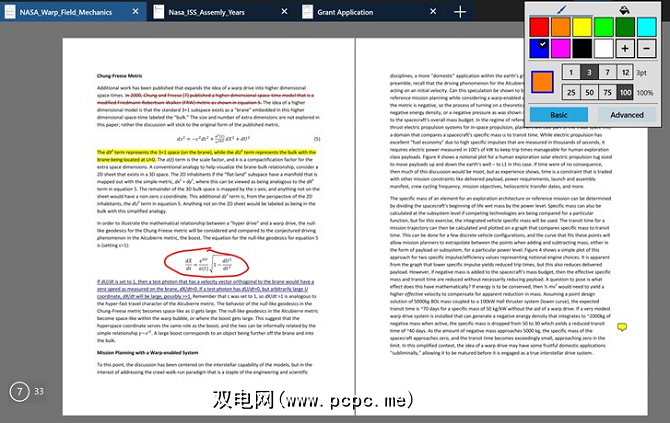Pick the red color swatch

(x=539, y=27)
